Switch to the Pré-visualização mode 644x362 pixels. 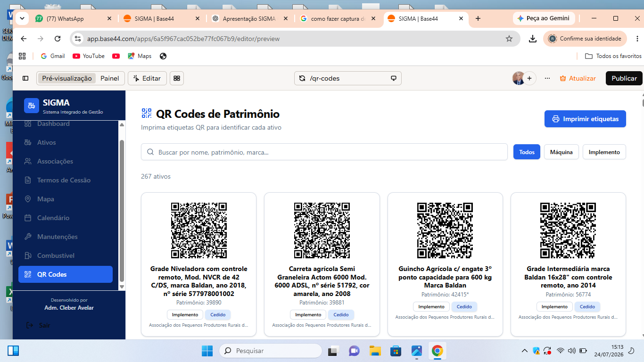click(67, 78)
